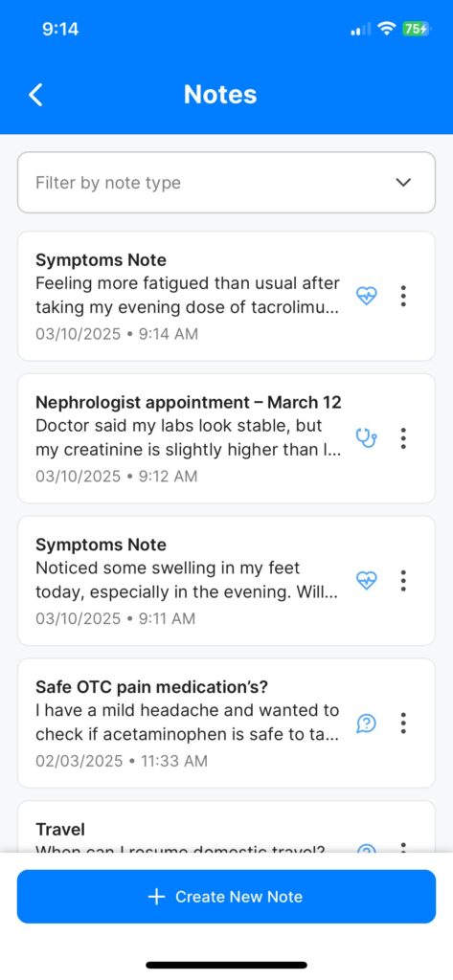
Task: Tap the back arrow in the header
Action: (x=35, y=95)
